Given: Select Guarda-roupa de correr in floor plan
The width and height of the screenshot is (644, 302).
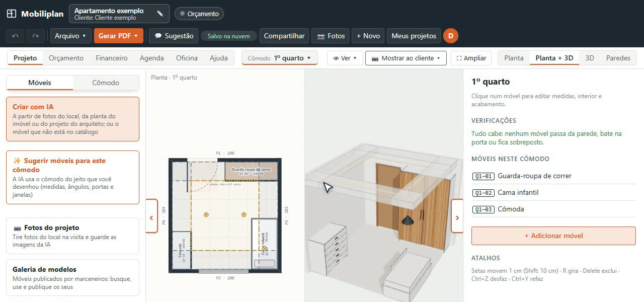Looking at the screenshot, I should point(251,171).
